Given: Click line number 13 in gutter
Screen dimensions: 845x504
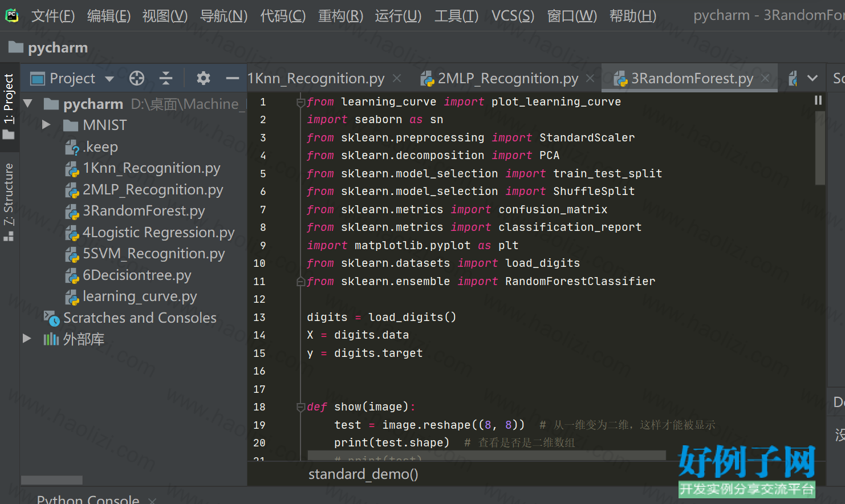Looking at the screenshot, I should pyautogui.click(x=259, y=318).
